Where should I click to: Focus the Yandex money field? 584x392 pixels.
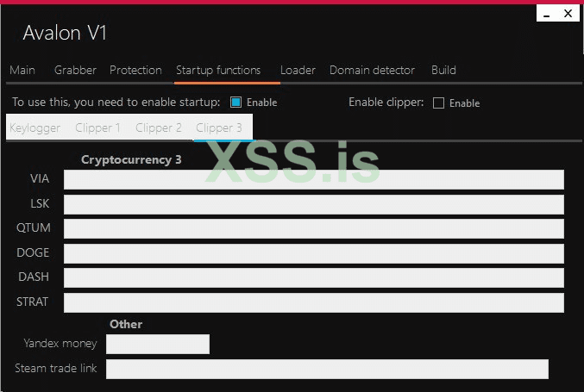point(158,344)
